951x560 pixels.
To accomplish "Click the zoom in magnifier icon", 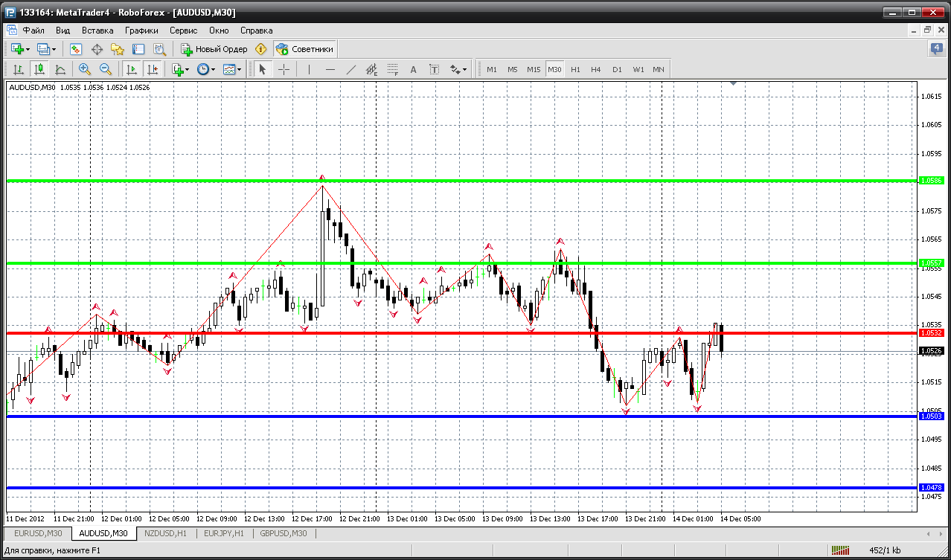I will (x=84, y=69).
